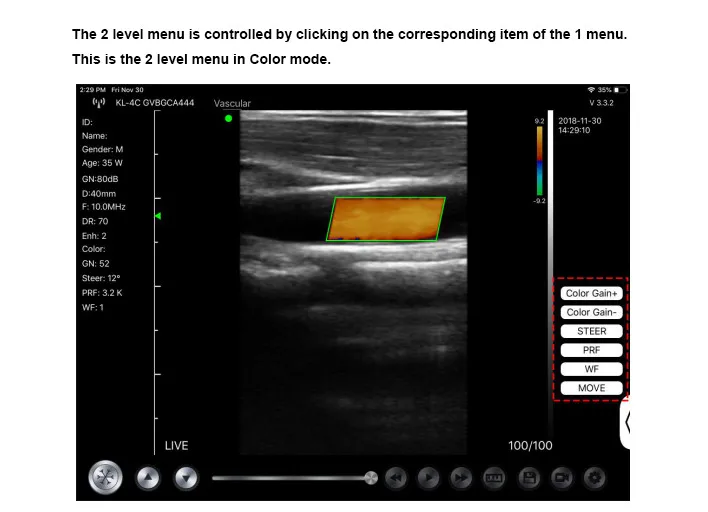Click the Name: patient field
The height and width of the screenshot is (512, 708).
click(x=94, y=136)
